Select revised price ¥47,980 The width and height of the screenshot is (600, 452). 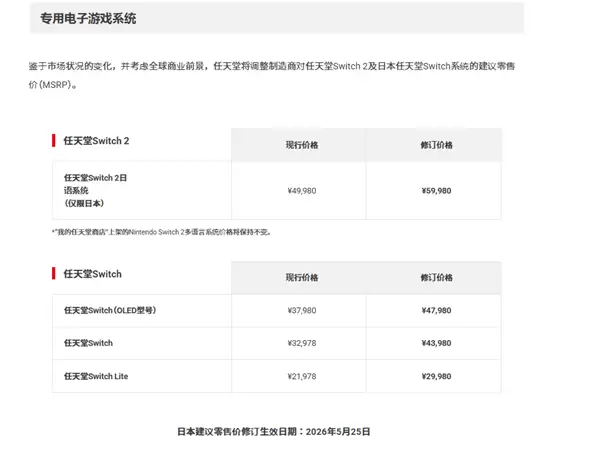436,310
